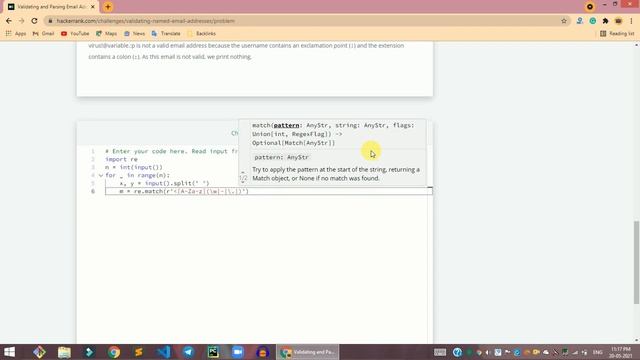
Task: Open the Backlinks bookmark folder
Action: 201,33
